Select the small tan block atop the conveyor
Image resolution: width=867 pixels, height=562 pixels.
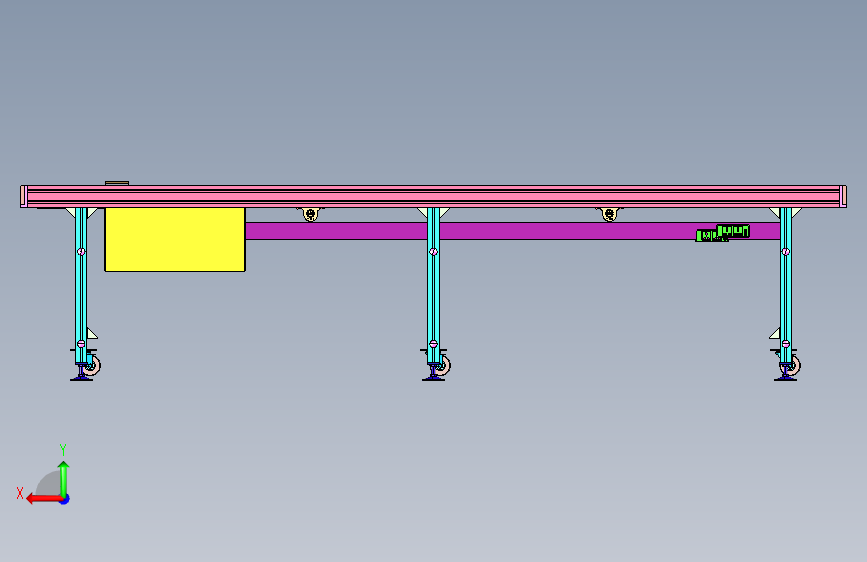pyautogui.click(x=117, y=183)
